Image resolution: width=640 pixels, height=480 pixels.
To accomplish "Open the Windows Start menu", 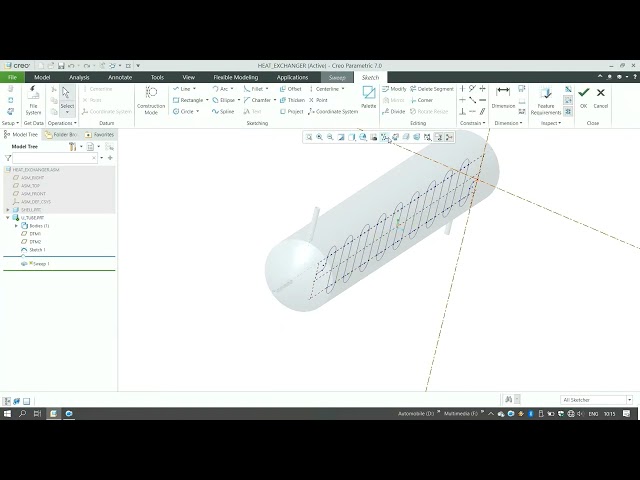I will click(x=7, y=413).
